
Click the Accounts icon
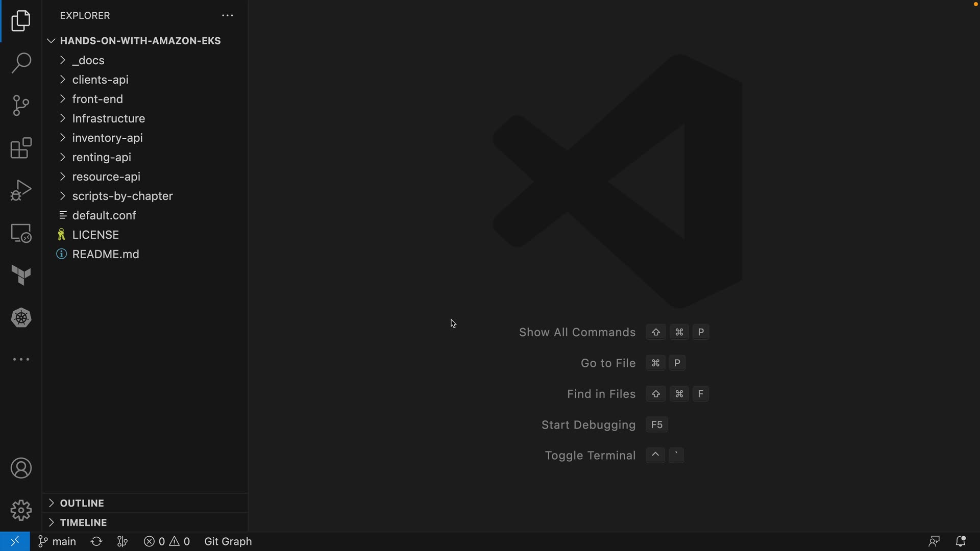click(x=21, y=468)
